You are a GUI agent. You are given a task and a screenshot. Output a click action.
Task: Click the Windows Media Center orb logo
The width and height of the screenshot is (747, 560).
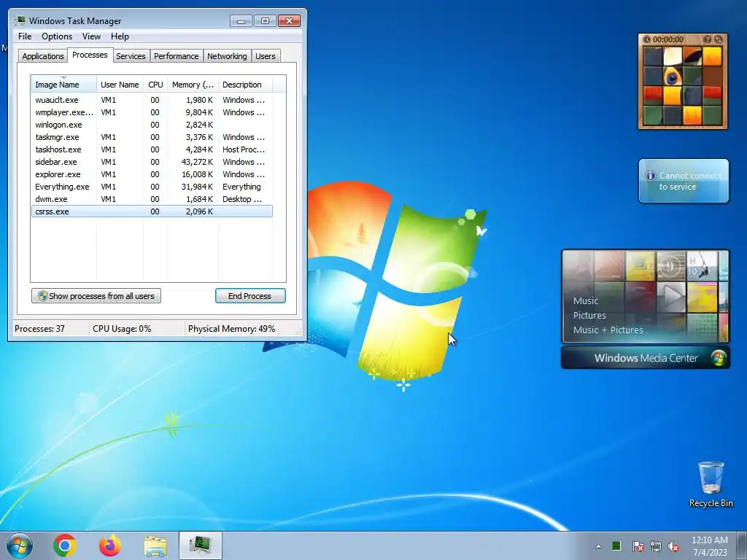(719, 358)
